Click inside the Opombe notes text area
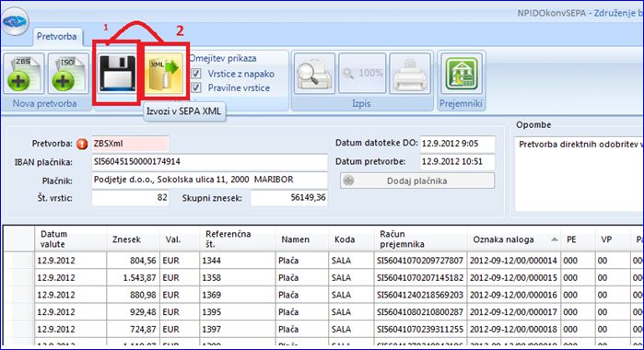 (579, 174)
